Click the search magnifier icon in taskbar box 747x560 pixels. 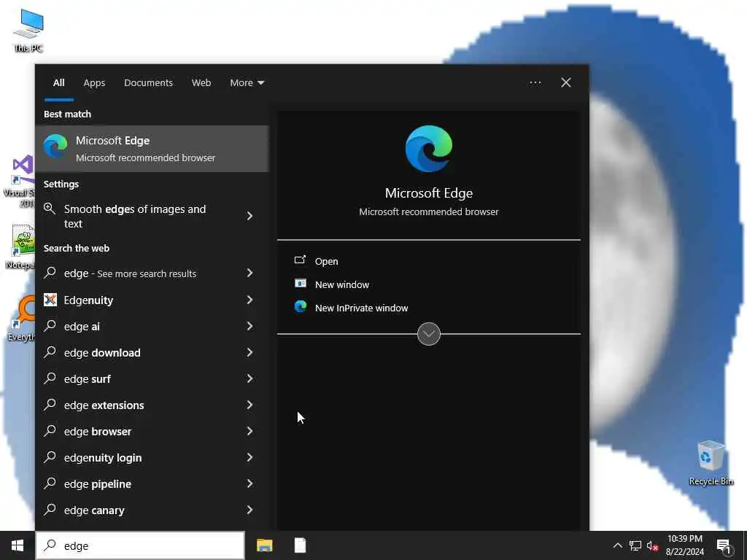(x=50, y=545)
